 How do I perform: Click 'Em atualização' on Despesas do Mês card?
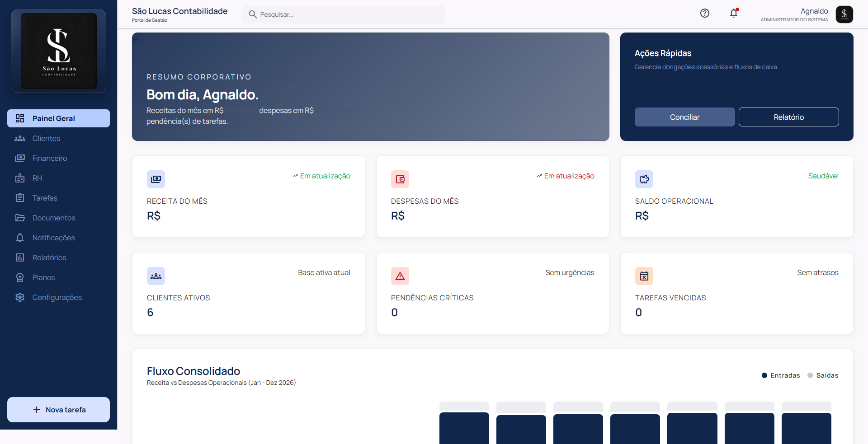[565, 176]
